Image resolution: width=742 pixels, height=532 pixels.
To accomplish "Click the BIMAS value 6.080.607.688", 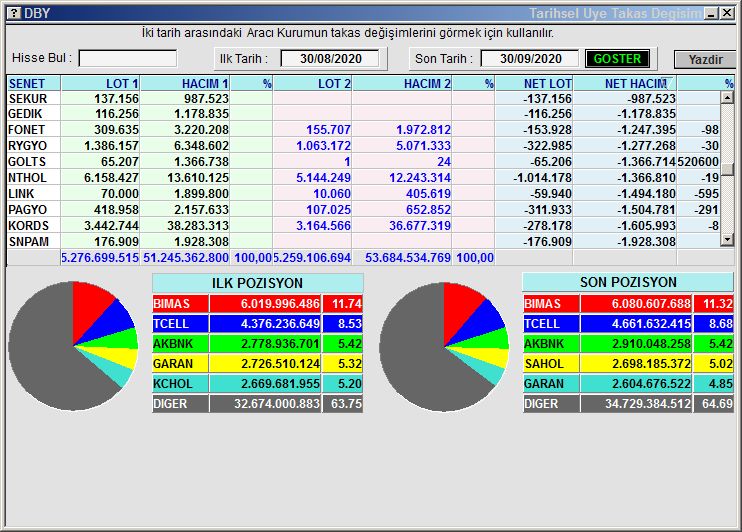I will (651, 304).
